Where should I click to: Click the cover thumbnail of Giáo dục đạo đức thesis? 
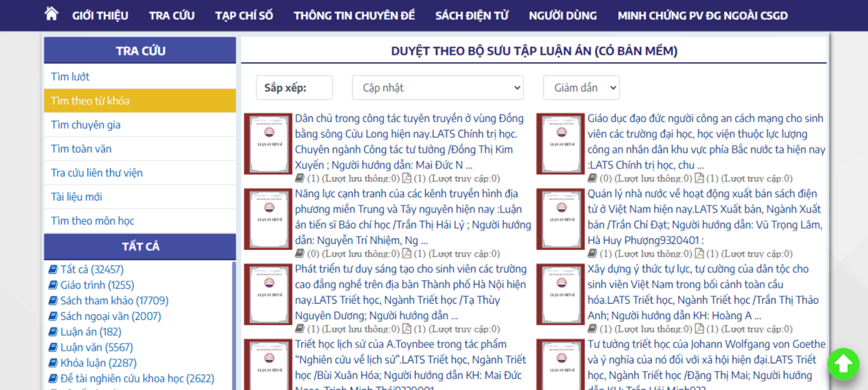click(561, 144)
